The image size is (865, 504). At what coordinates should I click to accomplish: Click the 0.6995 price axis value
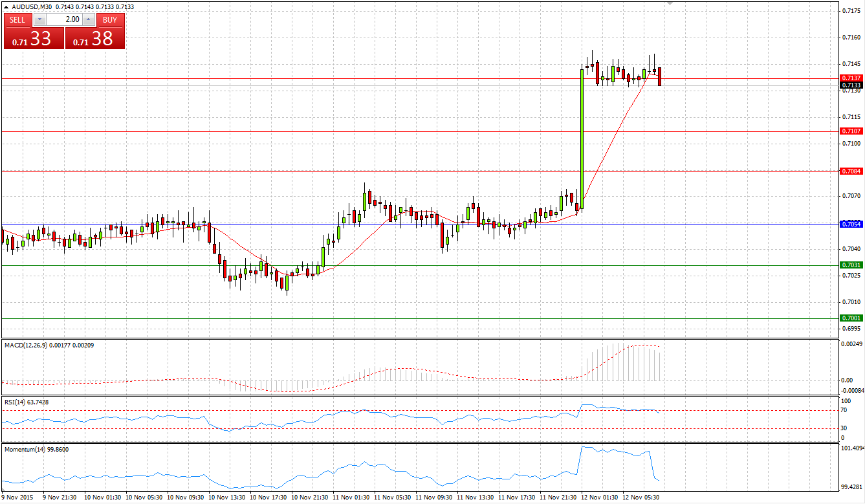point(851,329)
